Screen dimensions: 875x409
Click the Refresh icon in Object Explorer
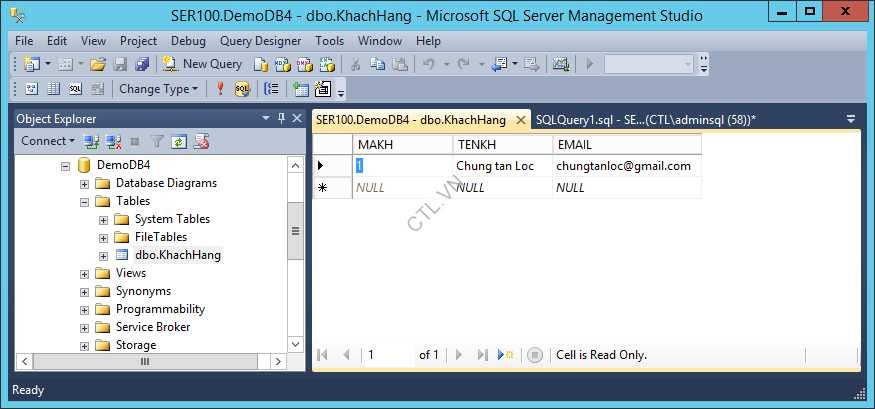point(179,142)
